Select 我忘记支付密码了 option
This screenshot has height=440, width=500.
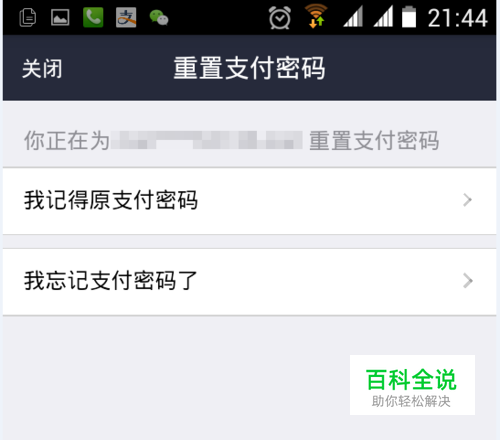pyautogui.click(x=249, y=282)
